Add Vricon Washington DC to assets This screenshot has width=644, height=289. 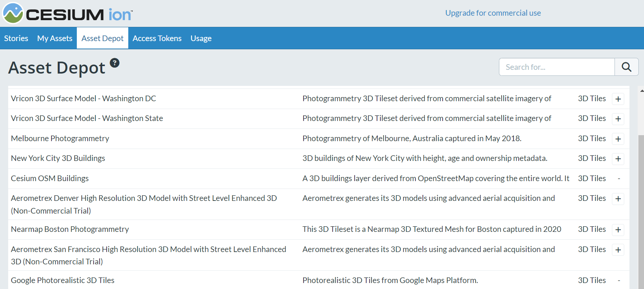tap(618, 99)
